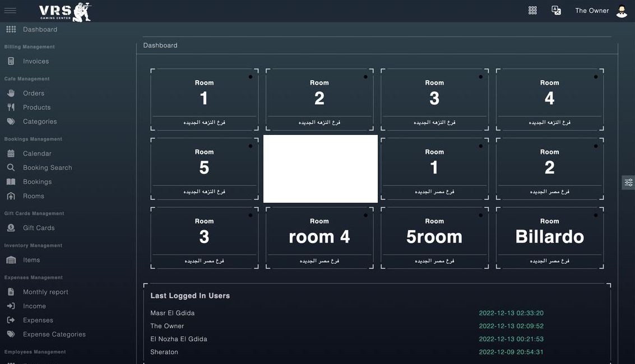This screenshot has width=635, height=364.
Task: Click status dot on Room 4 card
Action: point(596,77)
